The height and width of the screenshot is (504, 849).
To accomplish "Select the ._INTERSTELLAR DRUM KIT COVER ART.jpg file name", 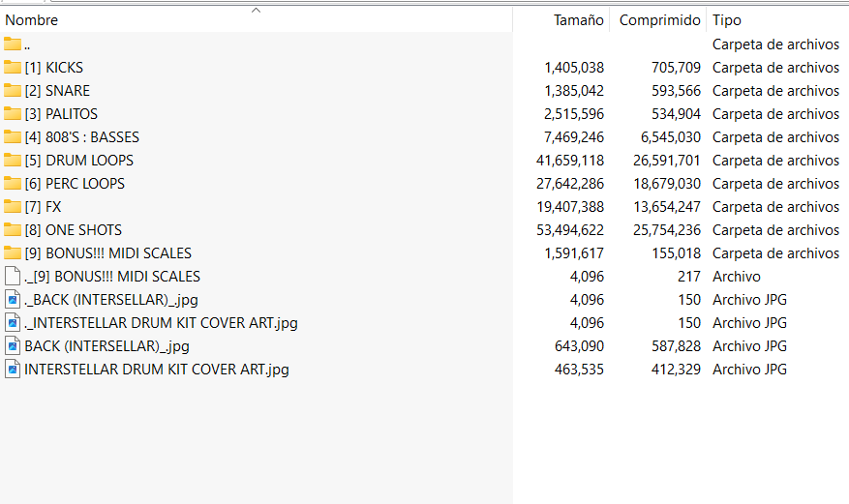I will [161, 323].
